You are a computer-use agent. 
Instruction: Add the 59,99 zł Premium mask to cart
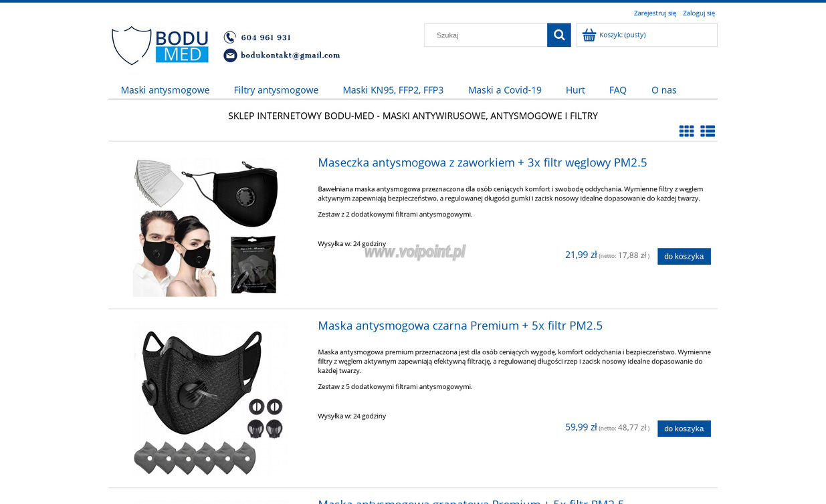(684, 428)
